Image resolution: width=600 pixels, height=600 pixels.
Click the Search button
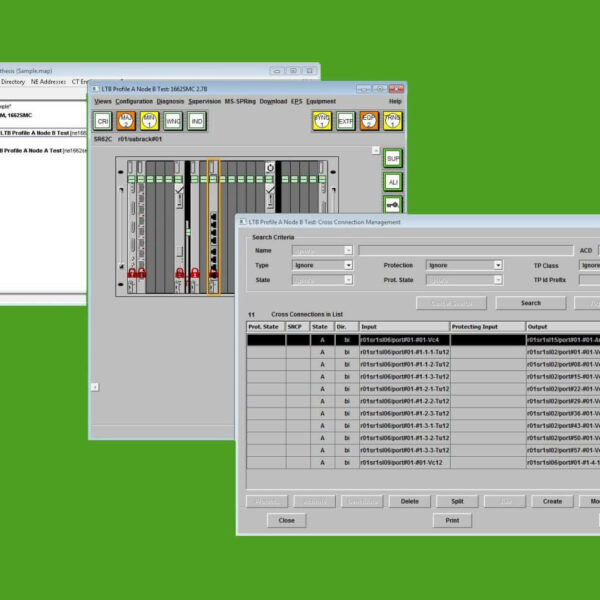(531, 303)
